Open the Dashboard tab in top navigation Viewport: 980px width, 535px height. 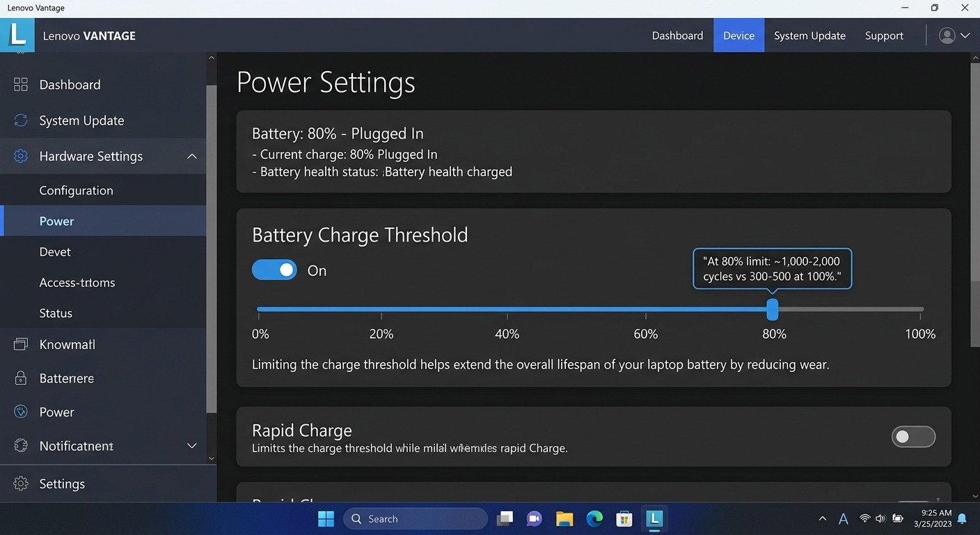pos(677,36)
